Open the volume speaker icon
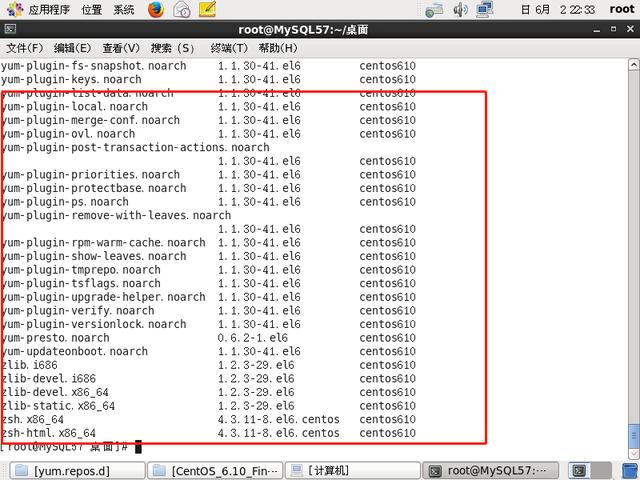 460,9
